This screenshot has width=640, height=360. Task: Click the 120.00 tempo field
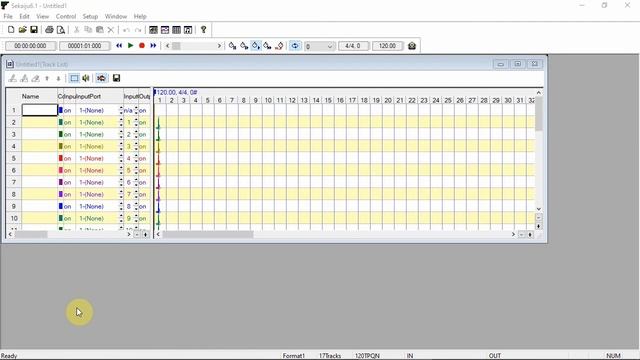pos(387,46)
